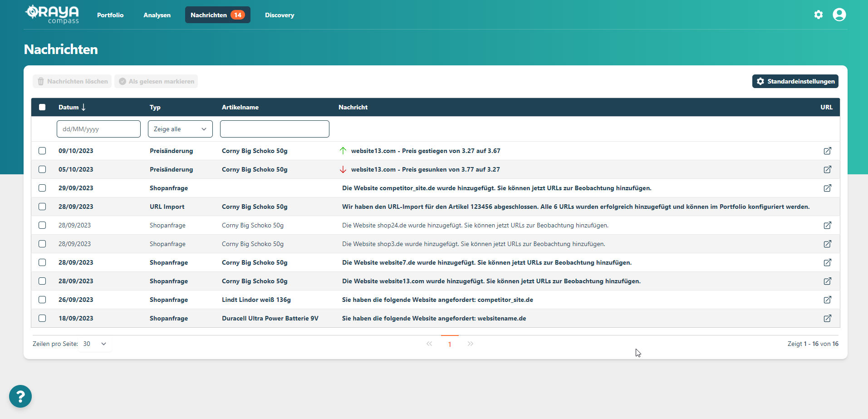
Task: Click the trash icon on Nachrichten löschen
Action: [41, 81]
